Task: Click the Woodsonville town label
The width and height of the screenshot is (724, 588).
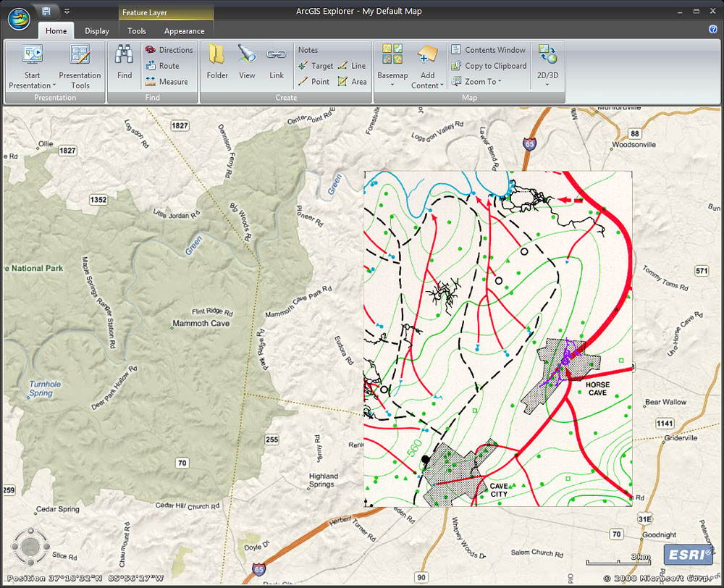Action: [x=633, y=145]
